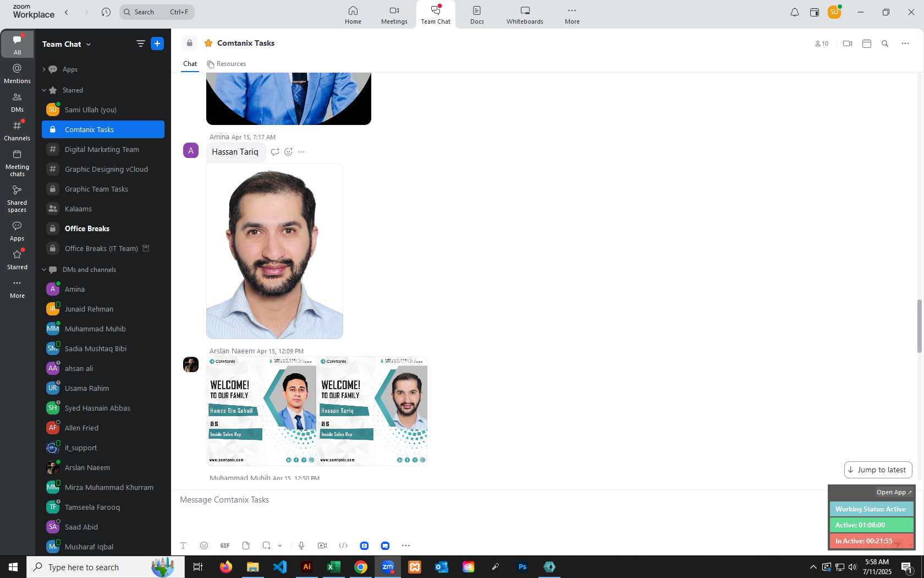The image size is (924, 578).
Task: Open Graphic Designing vCloud channel
Action: (103, 169)
